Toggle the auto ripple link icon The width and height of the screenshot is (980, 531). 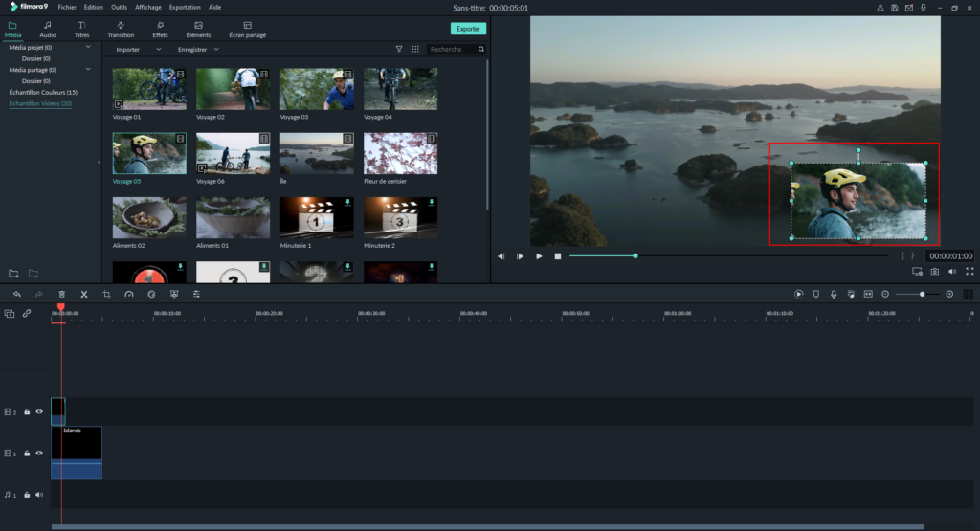27,314
